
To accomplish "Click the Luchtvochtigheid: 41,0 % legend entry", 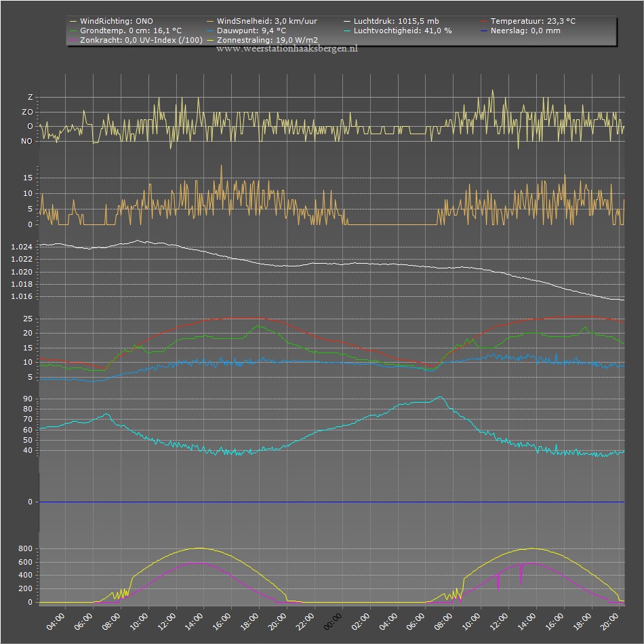I will pos(397,31).
